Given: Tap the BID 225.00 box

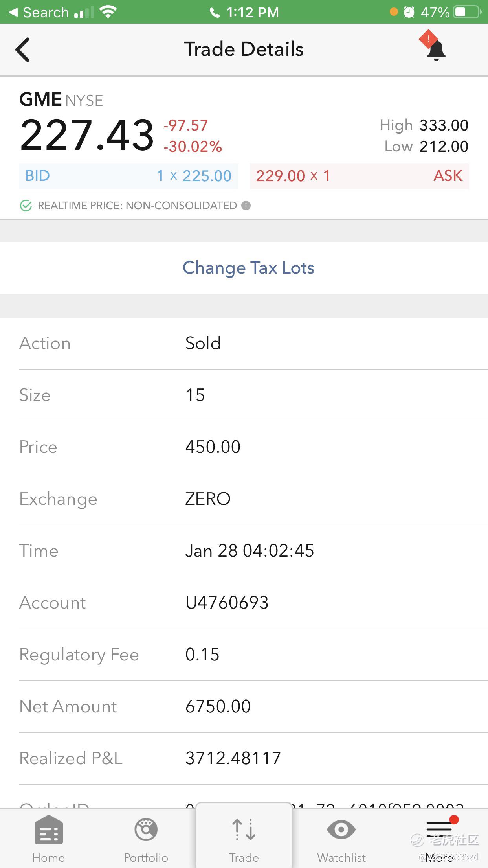Looking at the screenshot, I should point(128,176).
